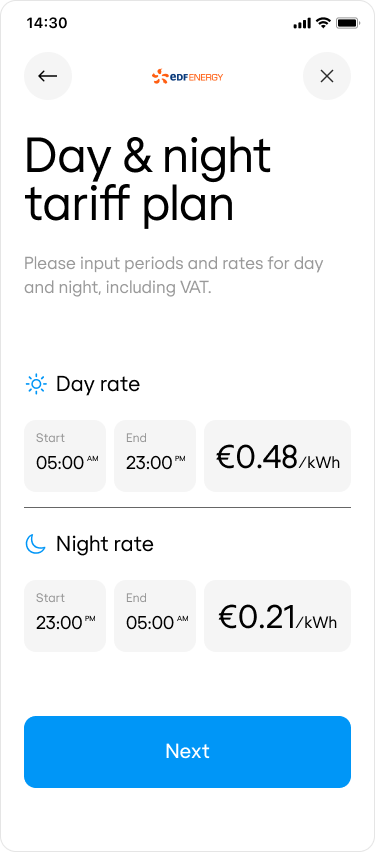The width and height of the screenshot is (375, 852).
Task: Open the Night rate End time field
Action: pos(155,616)
